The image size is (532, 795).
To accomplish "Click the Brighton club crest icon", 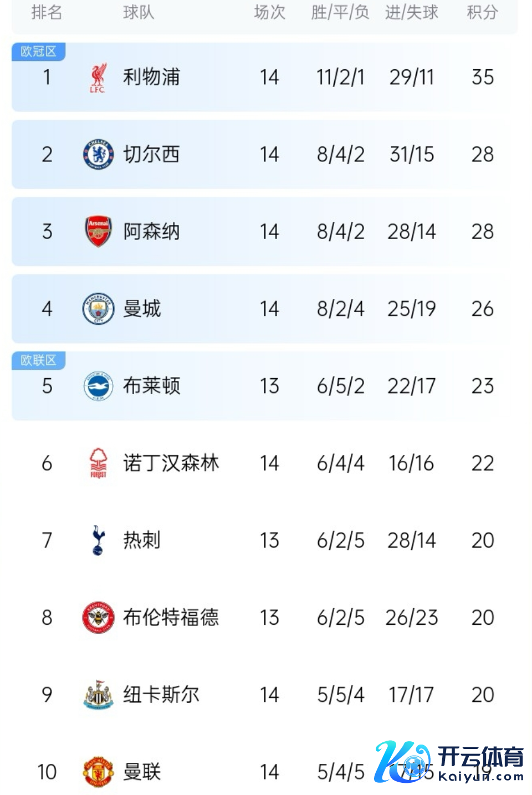I will click(98, 386).
